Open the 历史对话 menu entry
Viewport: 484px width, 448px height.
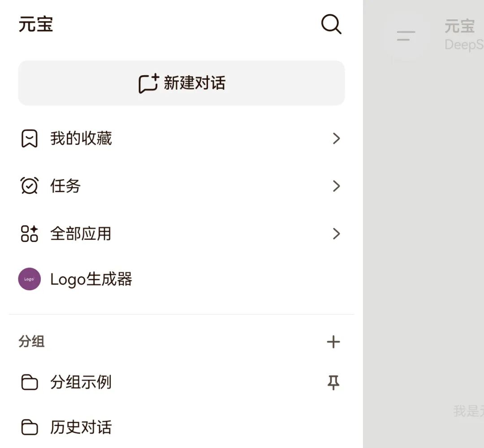[80, 427]
